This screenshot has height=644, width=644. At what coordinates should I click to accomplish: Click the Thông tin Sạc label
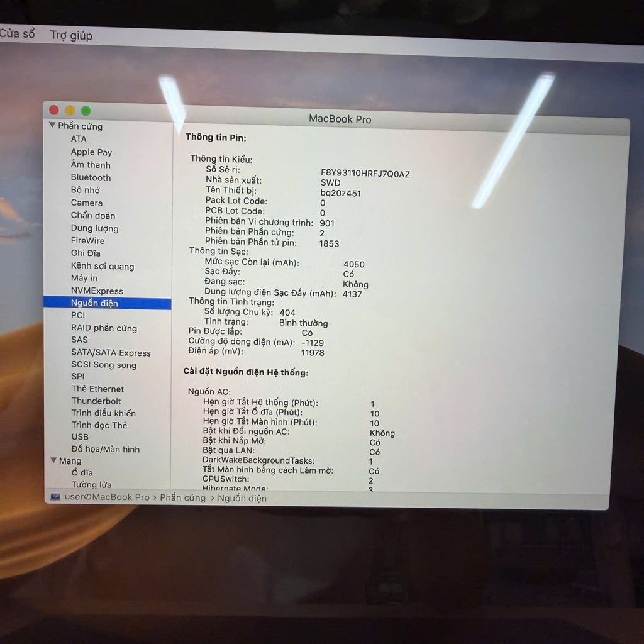(218, 251)
